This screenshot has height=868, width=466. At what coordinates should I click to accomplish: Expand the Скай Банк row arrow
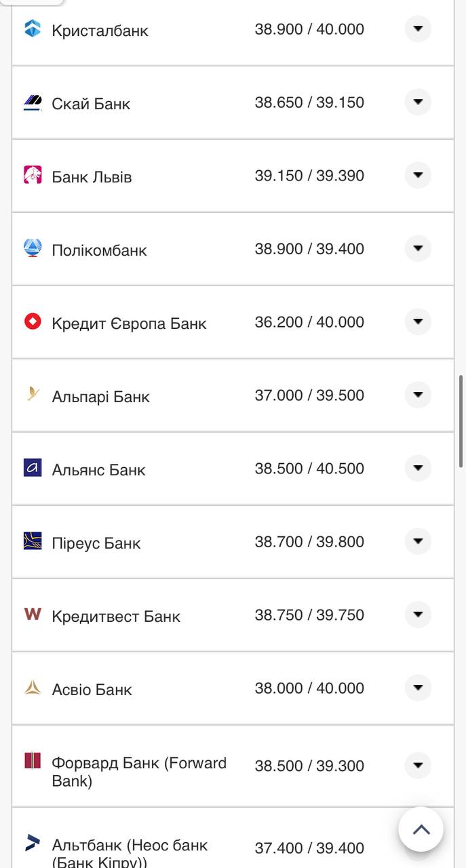pos(418,102)
